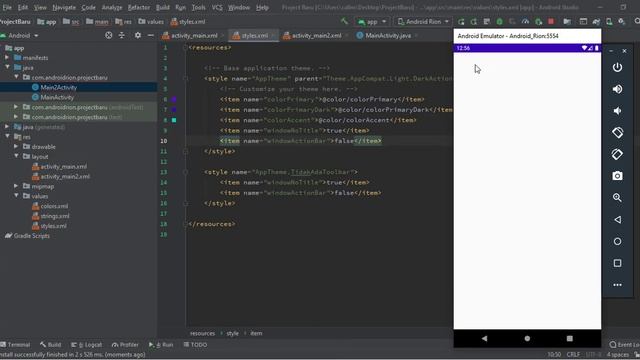
Task: Click scroll-from-source target icon in project panel
Action: 109,36
